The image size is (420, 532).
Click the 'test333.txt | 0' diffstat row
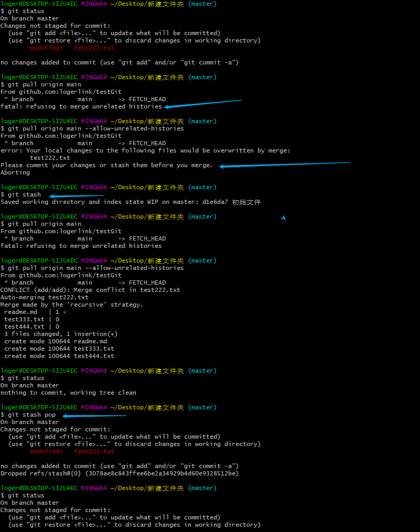click(32, 319)
